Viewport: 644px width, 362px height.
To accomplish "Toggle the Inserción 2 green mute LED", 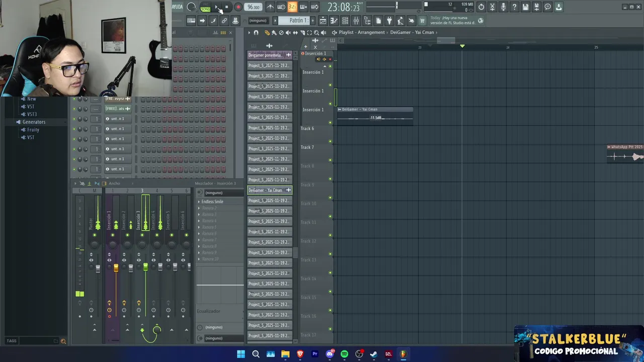I will pyautogui.click(x=127, y=235).
